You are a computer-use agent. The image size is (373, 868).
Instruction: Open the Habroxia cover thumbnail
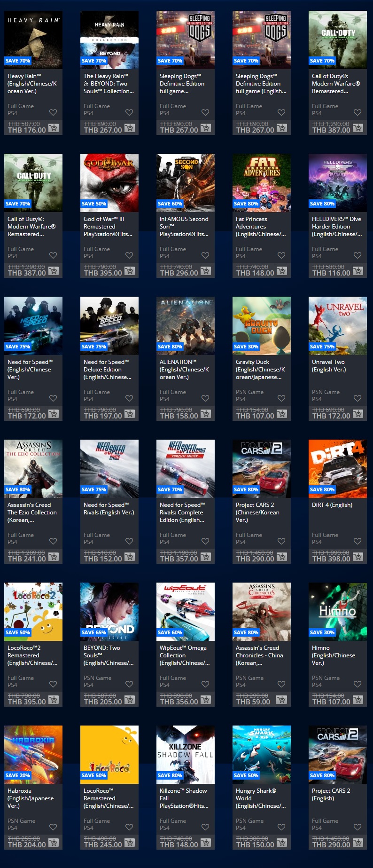click(33, 755)
